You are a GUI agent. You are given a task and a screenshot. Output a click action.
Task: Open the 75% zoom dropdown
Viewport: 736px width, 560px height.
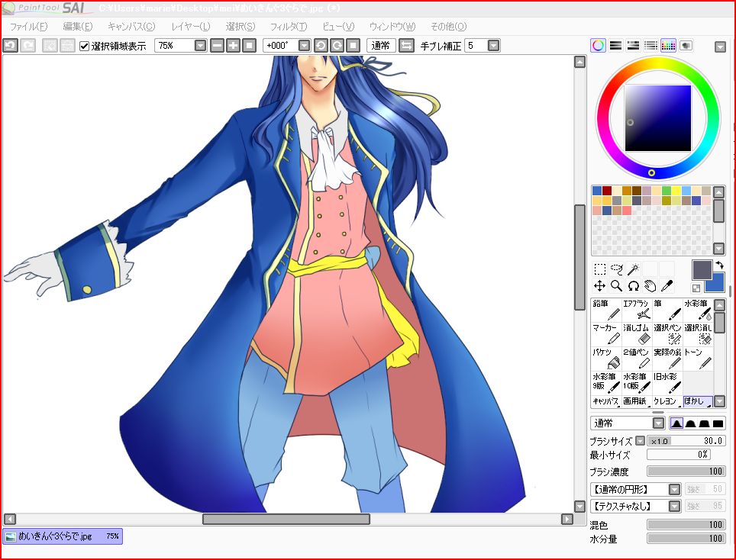[201, 46]
